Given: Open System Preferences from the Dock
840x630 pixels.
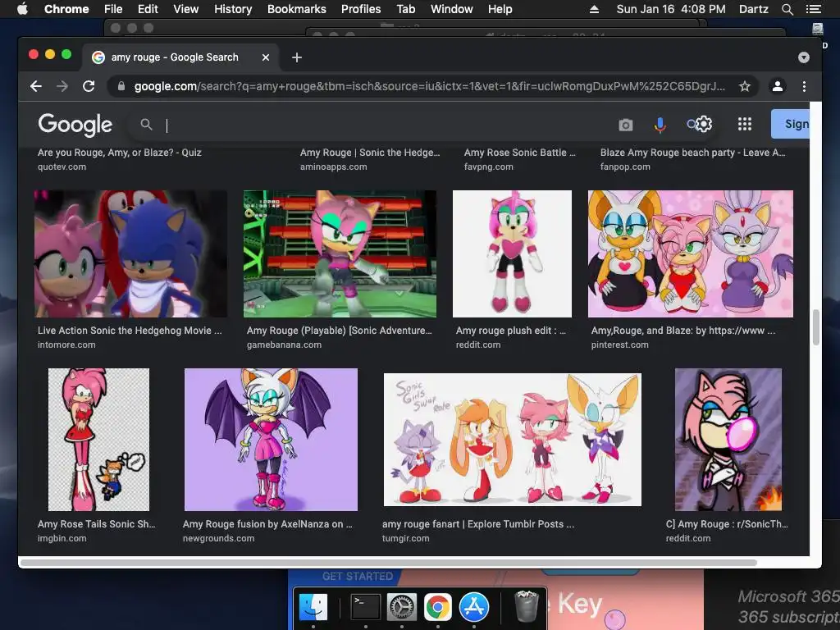Looking at the screenshot, I should click(x=401, y=607).
